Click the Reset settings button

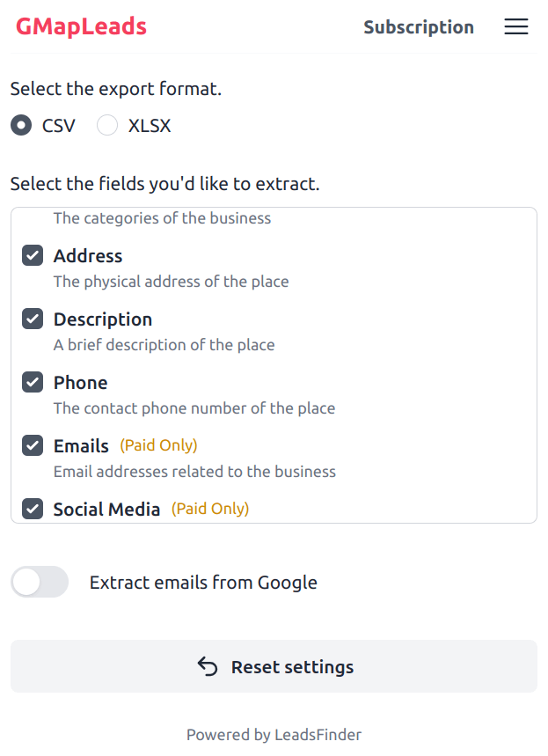pyautogui.click(x=274, y=666)
